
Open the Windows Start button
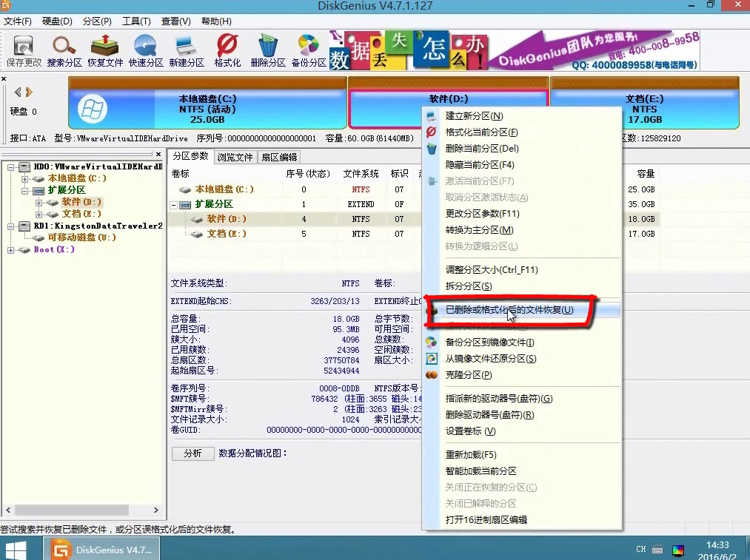pyautogui.click(x=16, y=550)
